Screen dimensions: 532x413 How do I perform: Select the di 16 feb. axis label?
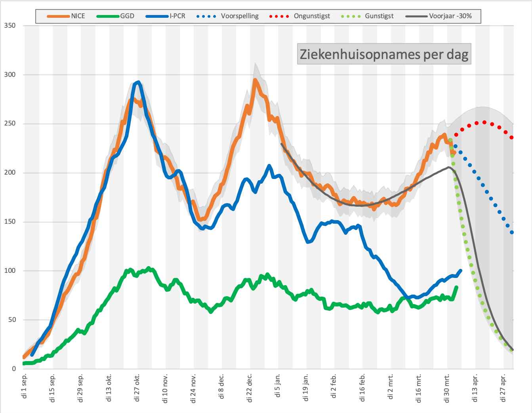coord(362,387)
